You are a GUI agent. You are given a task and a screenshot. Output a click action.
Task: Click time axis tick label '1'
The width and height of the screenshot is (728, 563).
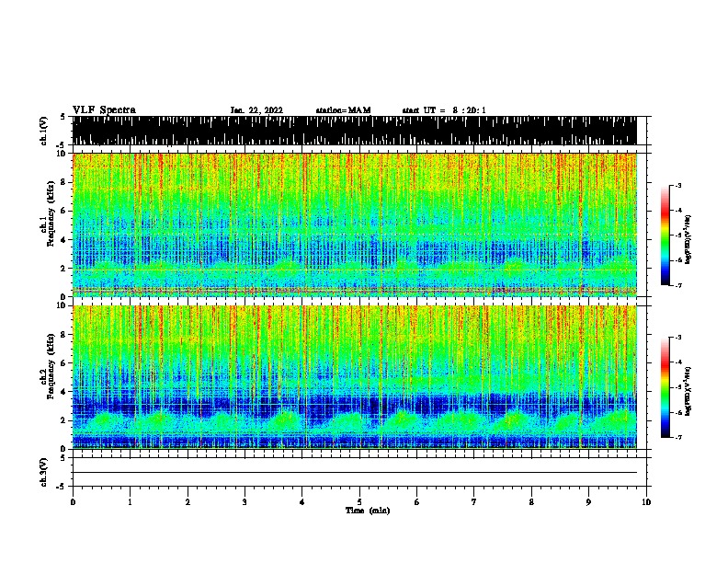(130, 501)
